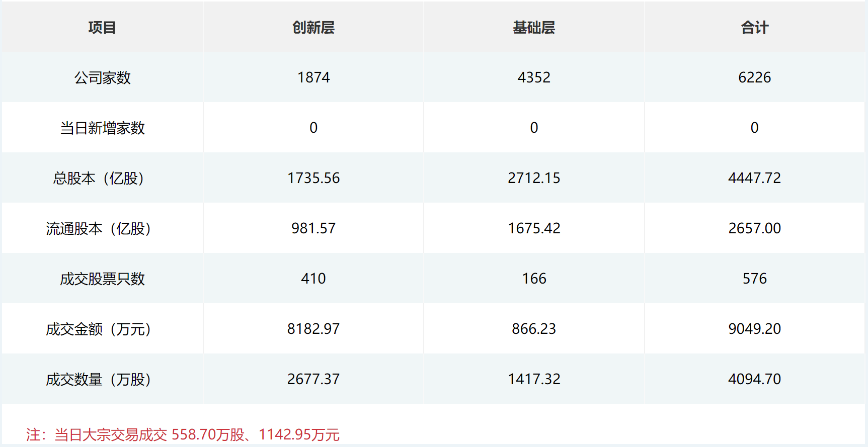
Task: Click the 公司家数 row label
Action: click(102, 77)
